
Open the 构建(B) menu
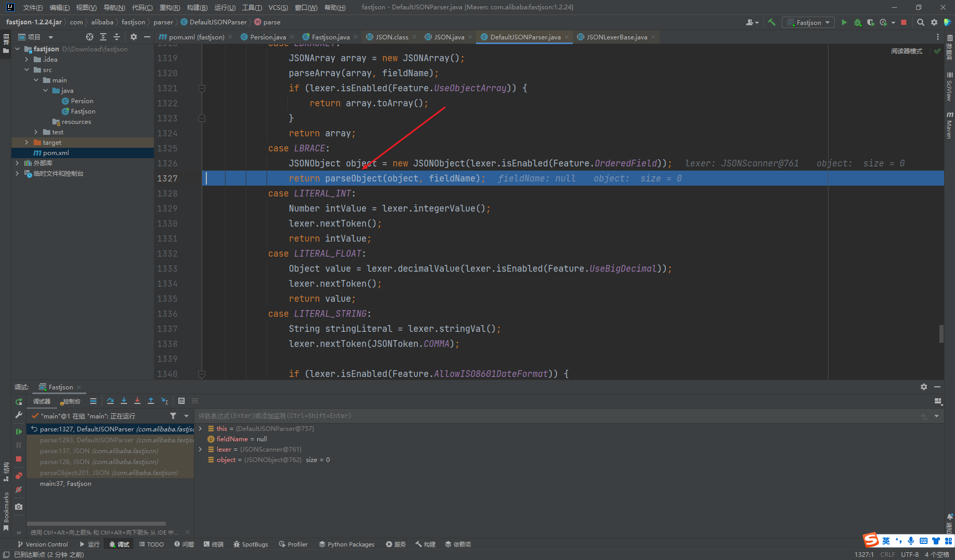click(197, 7)
